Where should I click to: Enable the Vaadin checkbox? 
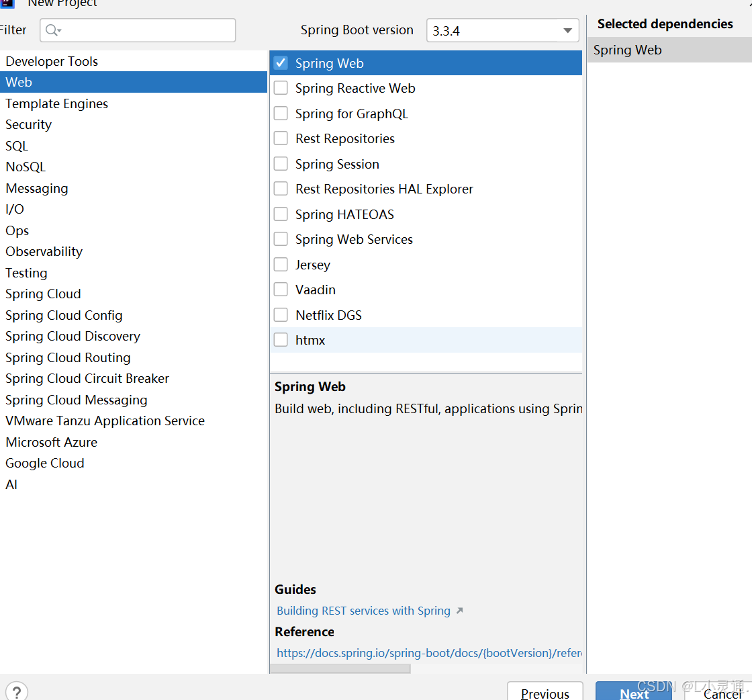tap(281, 290)
